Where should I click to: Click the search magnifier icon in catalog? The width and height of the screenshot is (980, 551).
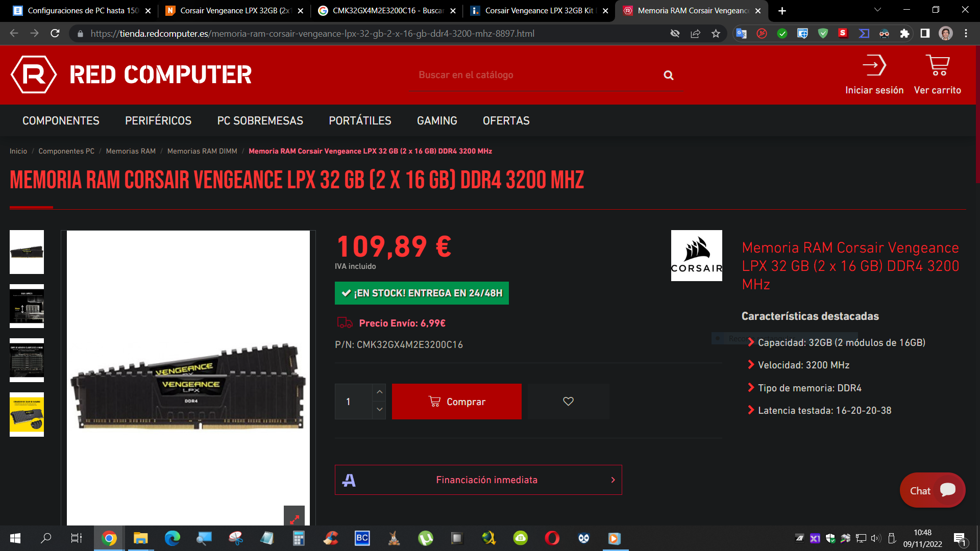(x=668, y=76)
